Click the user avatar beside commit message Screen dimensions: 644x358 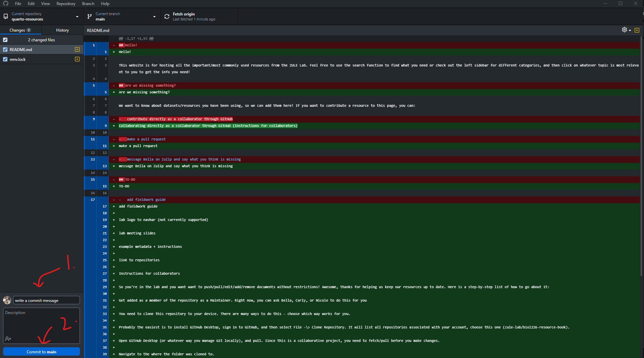click(7, 300)
